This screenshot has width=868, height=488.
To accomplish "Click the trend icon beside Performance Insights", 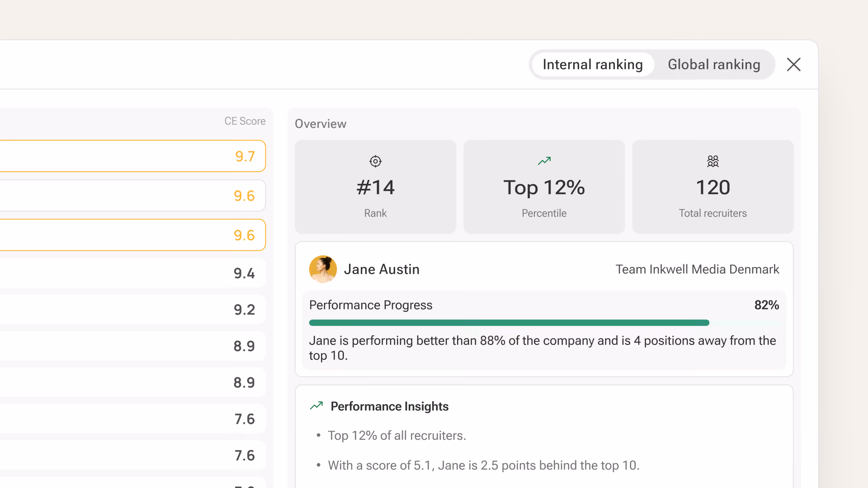I will point(316,406).
